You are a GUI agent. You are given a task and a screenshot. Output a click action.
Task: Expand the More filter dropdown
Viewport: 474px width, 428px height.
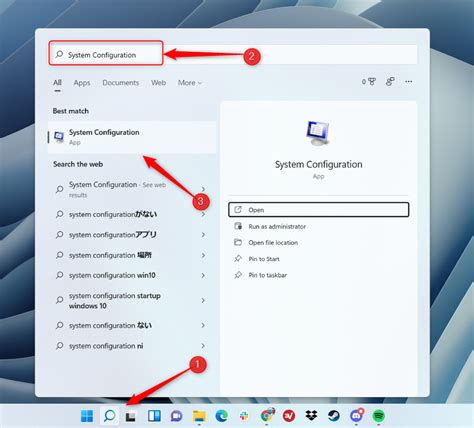190,83
